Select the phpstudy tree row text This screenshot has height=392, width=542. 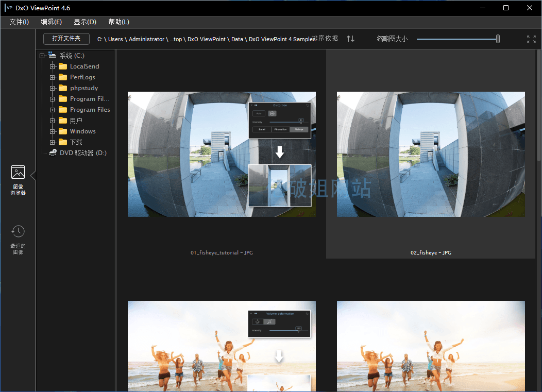pyautogui.click(x=84, y=88)
